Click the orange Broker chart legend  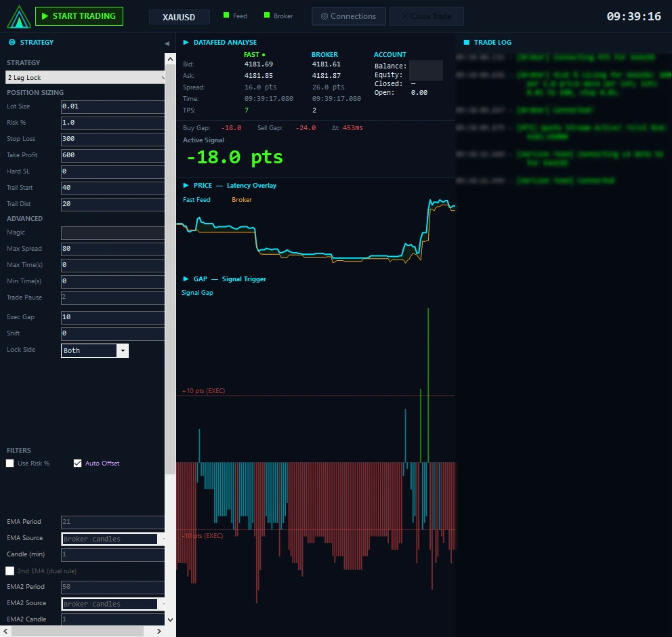(242, 200)
